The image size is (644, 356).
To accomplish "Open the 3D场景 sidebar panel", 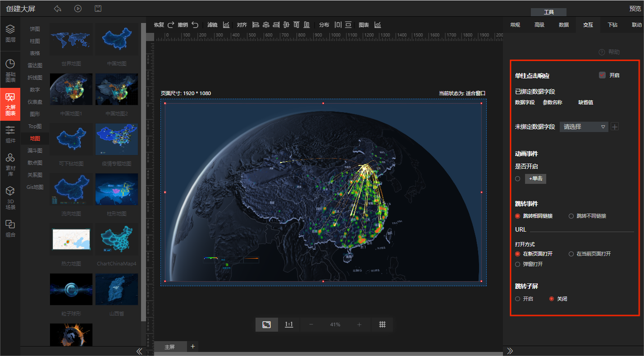I will point(10,198).
